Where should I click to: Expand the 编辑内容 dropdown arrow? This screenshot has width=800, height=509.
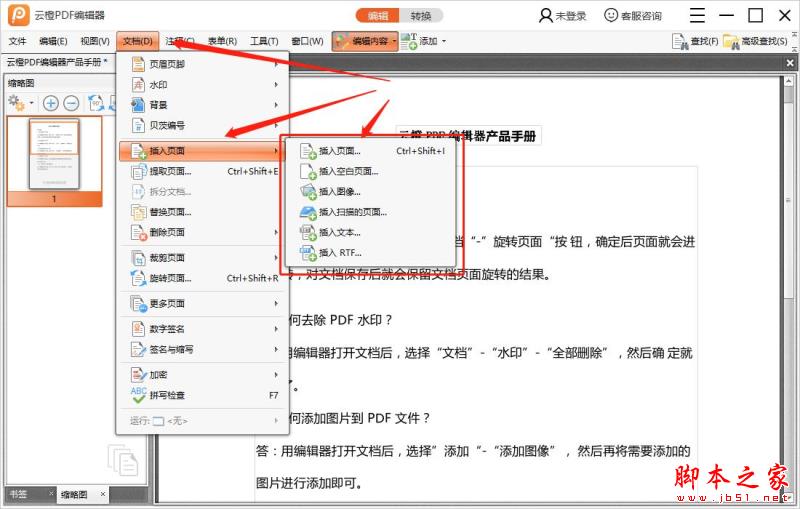pyautogui.click(x=394, y=41)
